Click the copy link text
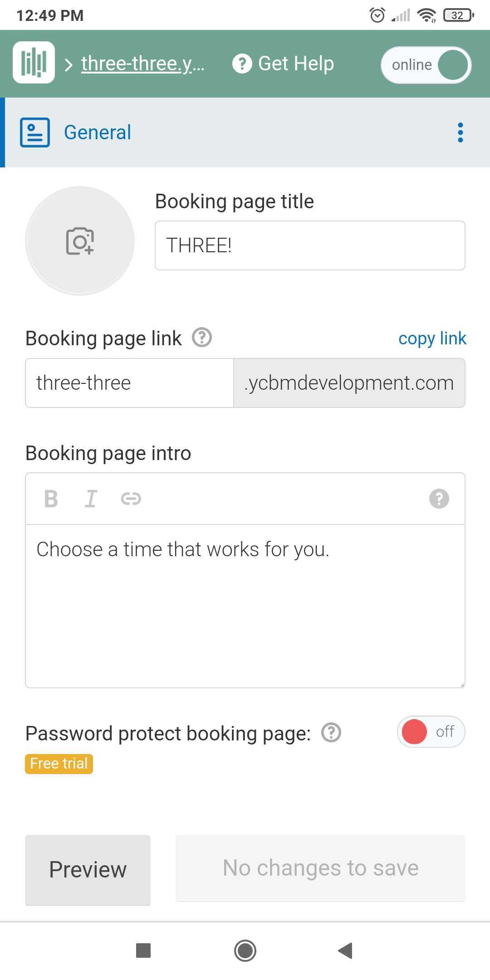Screen dimensions: 490x980 click(432, 338)
